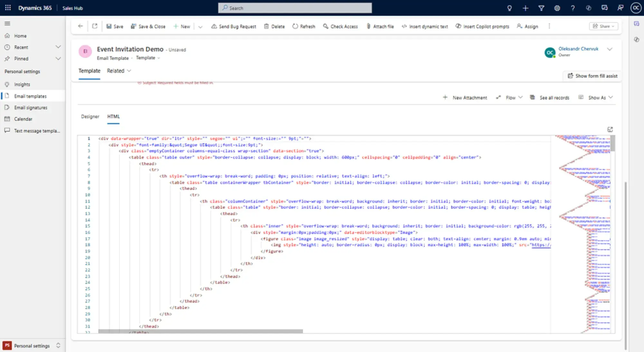Open Text message templates in sidebar
This screenshot has height=352, width=644.
coord(37,131)
